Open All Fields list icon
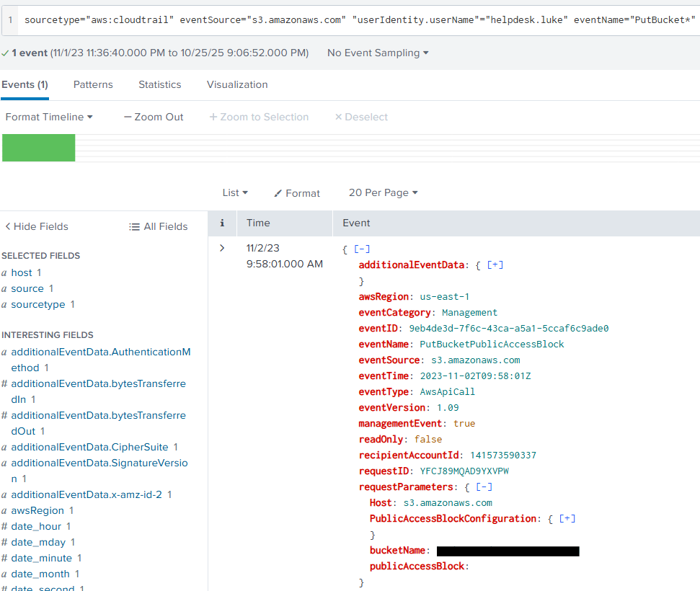Image resolution: width=700 pixels, height=591 pixels. [134, 226]
